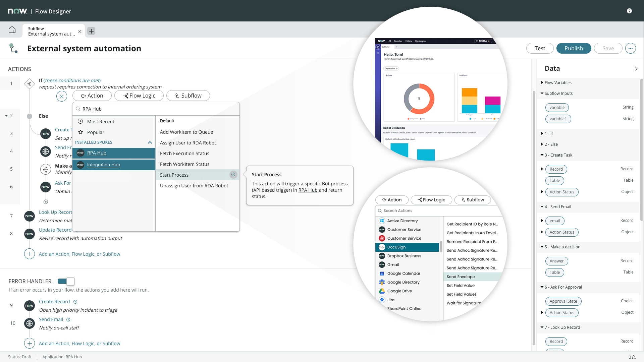
Task: Go to the Flow Designer home icon
Action: [x=12, y=30]
